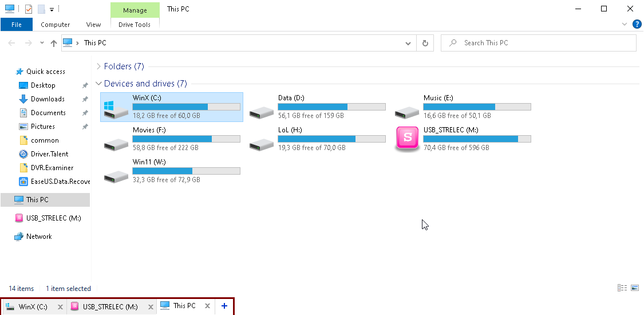The height and width of the screenshot is (315, 644).
Task: Open the File menu
Action: (17, 25)
